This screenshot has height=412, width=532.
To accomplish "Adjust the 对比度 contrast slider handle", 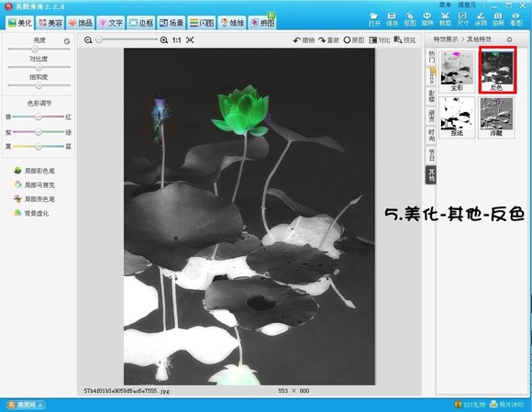I will tap(39, 67).
